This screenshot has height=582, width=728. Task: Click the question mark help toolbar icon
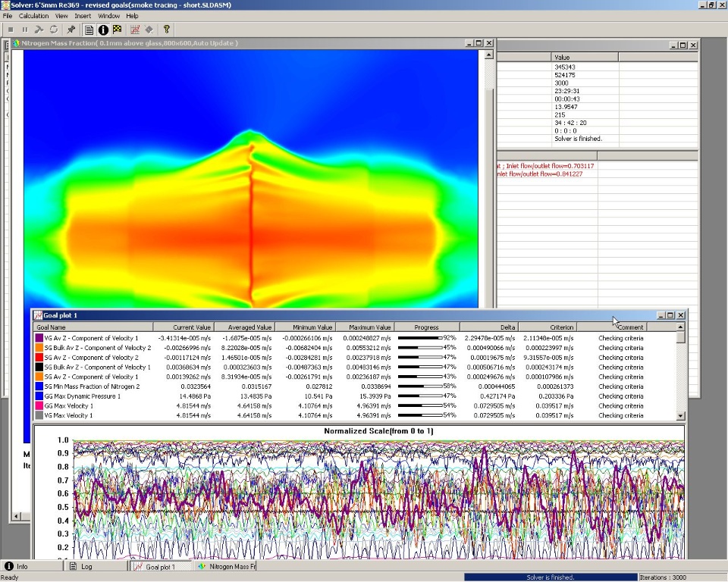coord(167,30)
